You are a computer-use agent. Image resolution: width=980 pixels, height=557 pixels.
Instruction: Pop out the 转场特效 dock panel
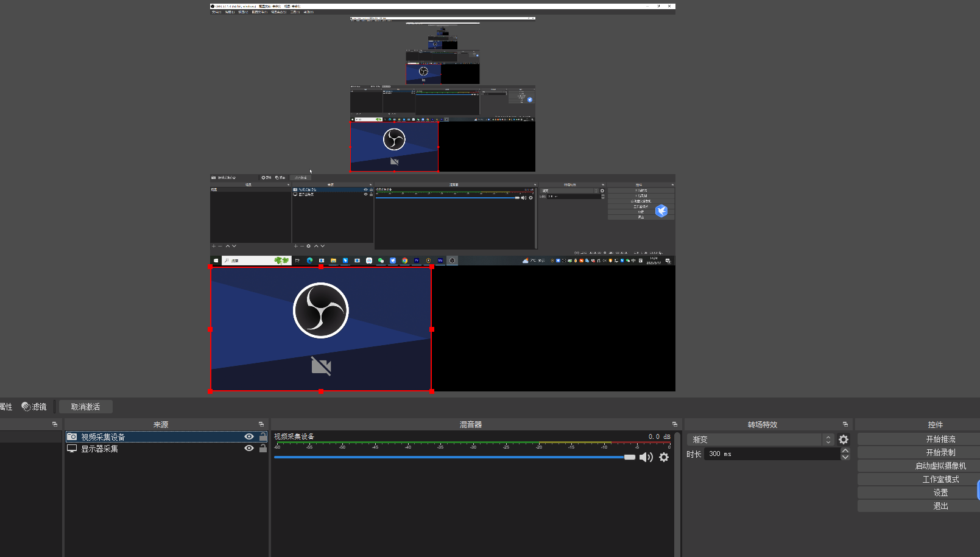pyautogui.click(x=845, y=424)
